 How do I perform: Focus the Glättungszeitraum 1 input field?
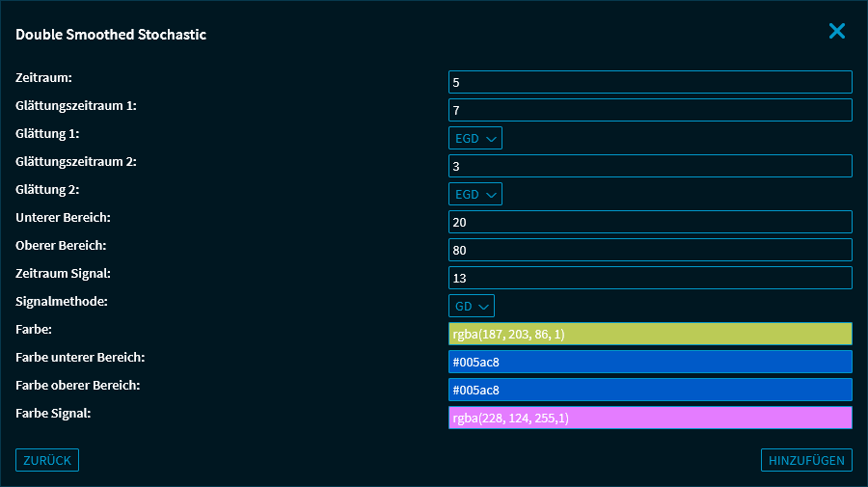pos(650,110)
